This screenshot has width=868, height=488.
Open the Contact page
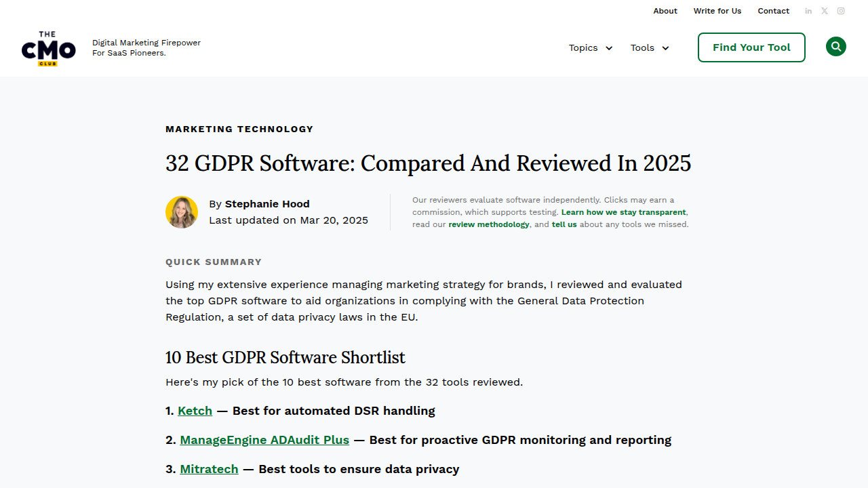[774, 11]
